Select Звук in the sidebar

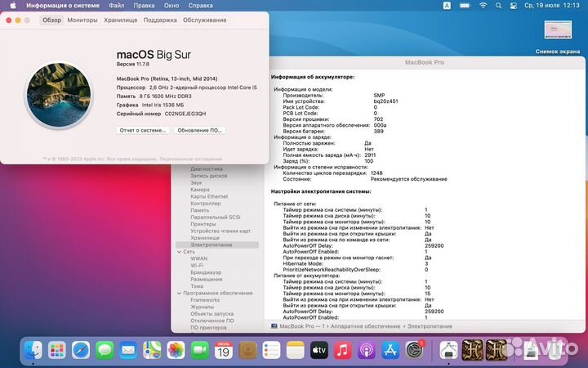tap(196, 182)
